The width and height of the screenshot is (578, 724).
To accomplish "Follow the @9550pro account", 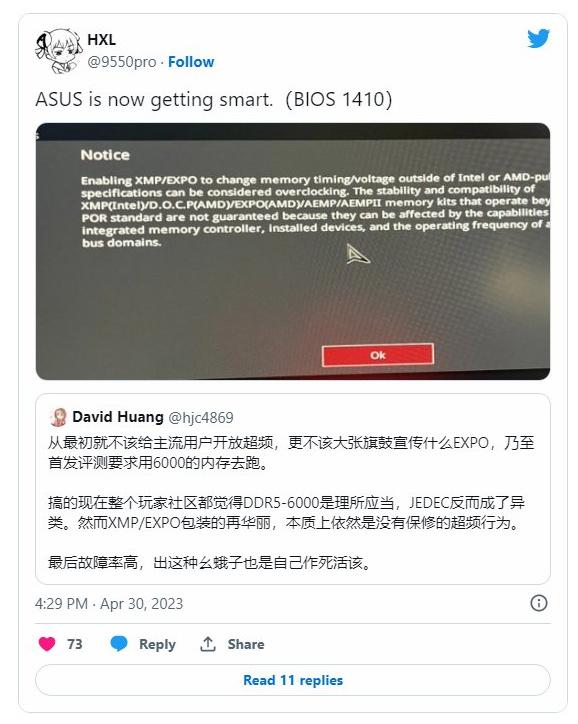I will click(191, 62).
